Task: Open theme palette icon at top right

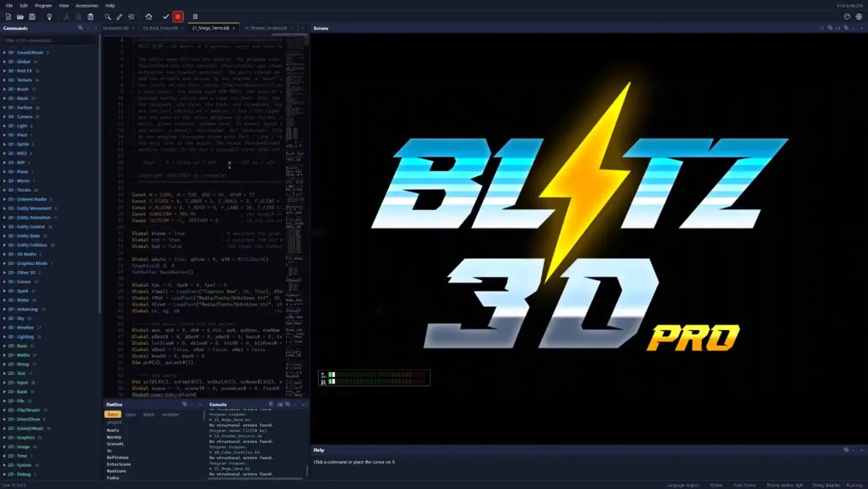Action: point(847,17)
